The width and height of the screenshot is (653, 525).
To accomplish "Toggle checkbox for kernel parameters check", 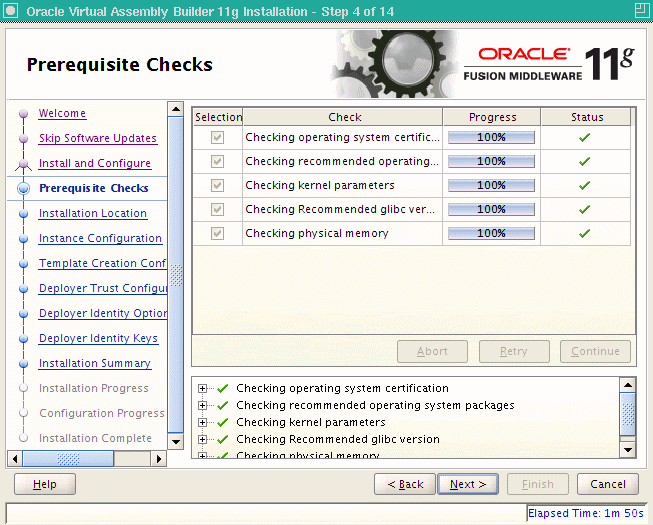I will pos(217,185).
